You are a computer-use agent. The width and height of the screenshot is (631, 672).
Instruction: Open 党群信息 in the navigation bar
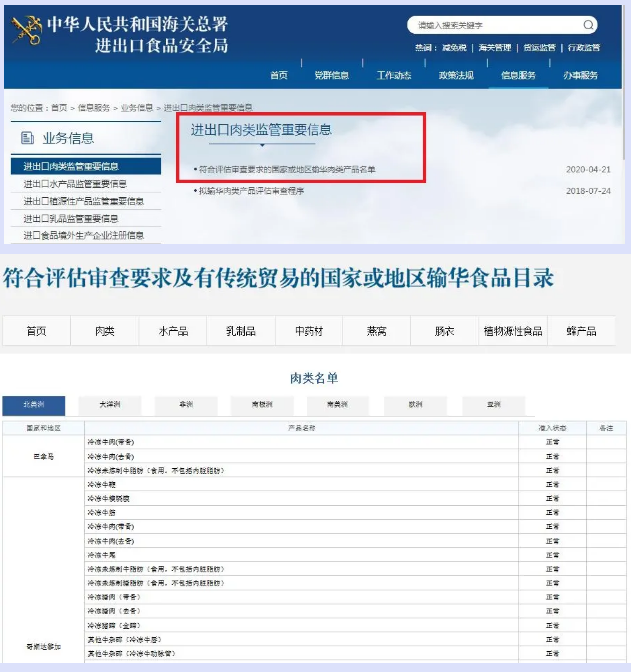[x=332, y=75]
